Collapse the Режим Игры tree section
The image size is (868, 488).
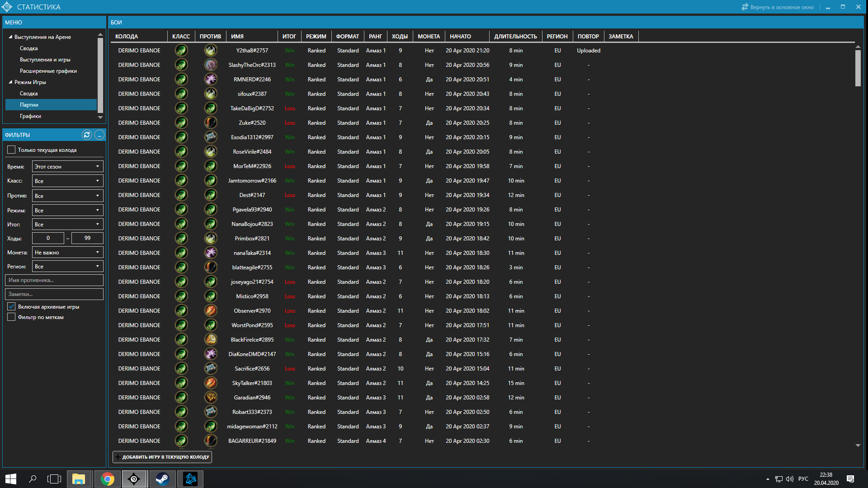10,82
